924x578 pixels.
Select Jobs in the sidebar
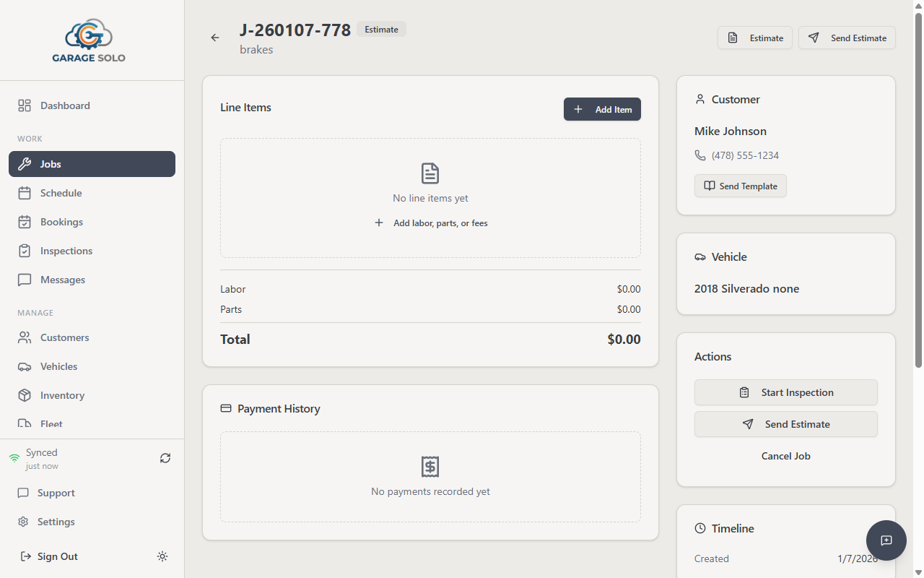point(92,164)
